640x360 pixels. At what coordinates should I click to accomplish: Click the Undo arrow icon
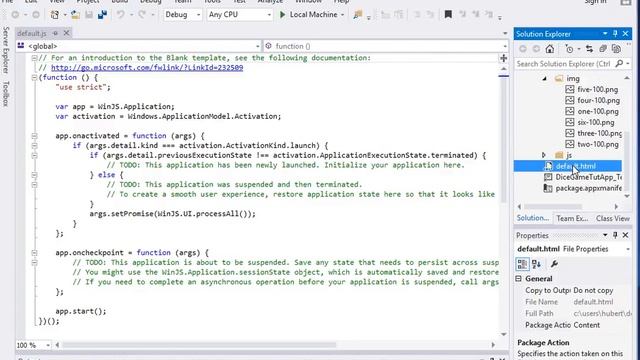coord(120,15)
